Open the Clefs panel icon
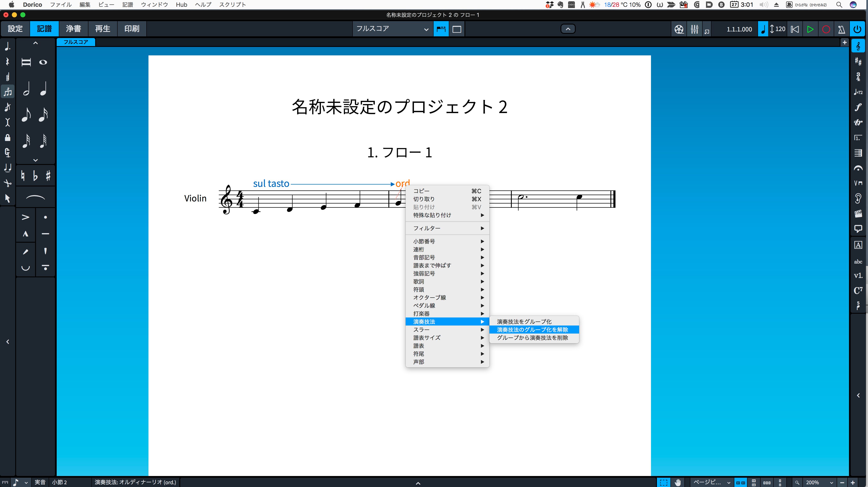This screenshot has height=487, width=868. [x=858, y=46]
